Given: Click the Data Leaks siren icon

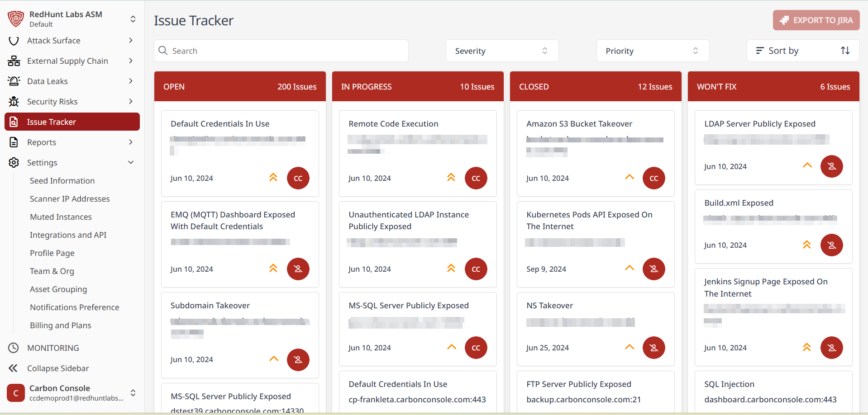Looking at the screenshot, I should [14, 81].
